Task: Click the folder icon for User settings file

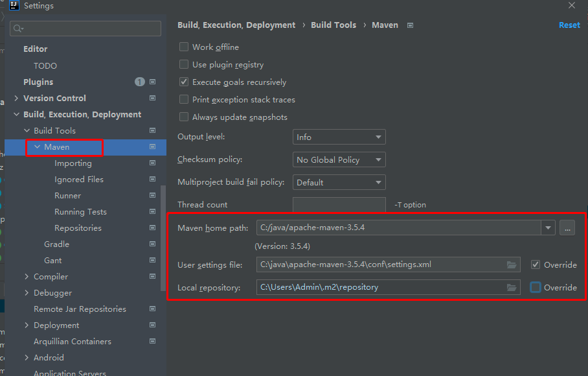Action: click(x=512, y=264)
